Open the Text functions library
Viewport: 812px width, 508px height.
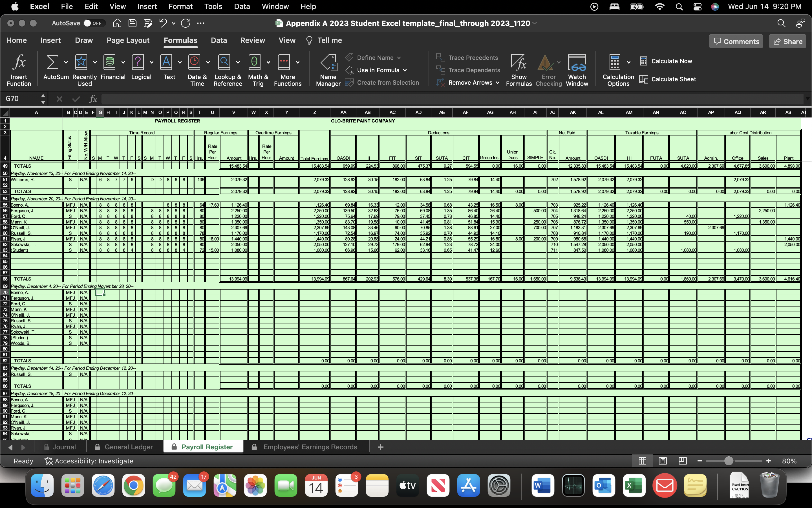(169, 67)
